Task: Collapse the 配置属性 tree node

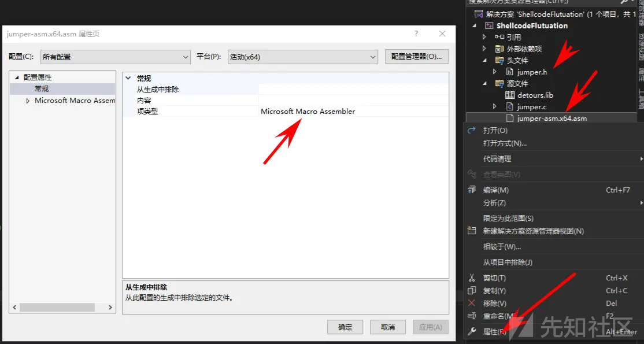Action: click(x=17, y=77)
